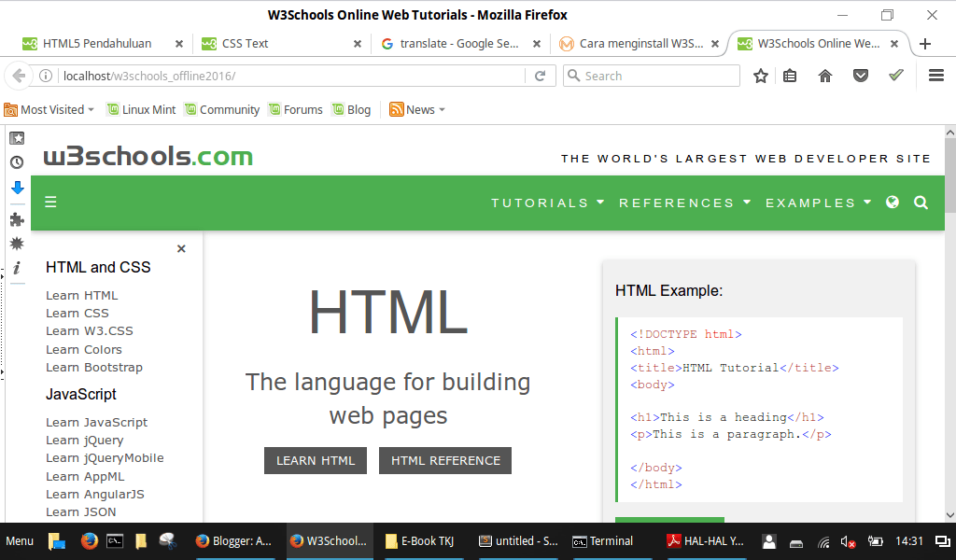
Task: Switch to HTML5 Pendahuluan tab
Action: (x=97, y=44)
